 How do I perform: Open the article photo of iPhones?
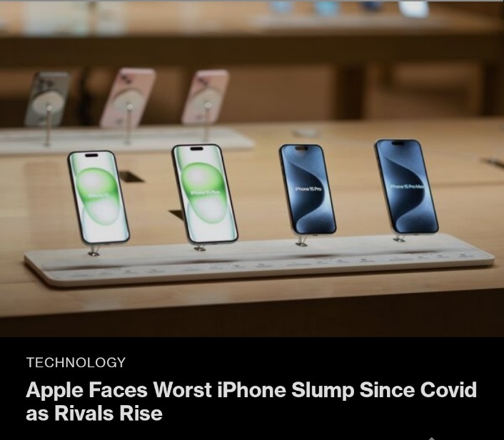coord(252,168)
